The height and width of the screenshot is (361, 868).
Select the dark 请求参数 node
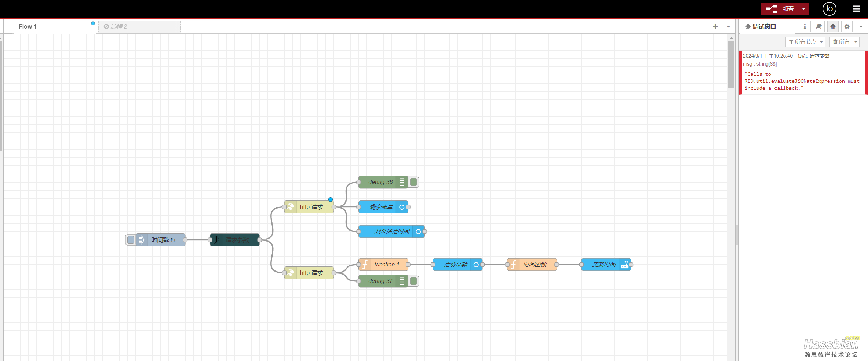(235, 240)
